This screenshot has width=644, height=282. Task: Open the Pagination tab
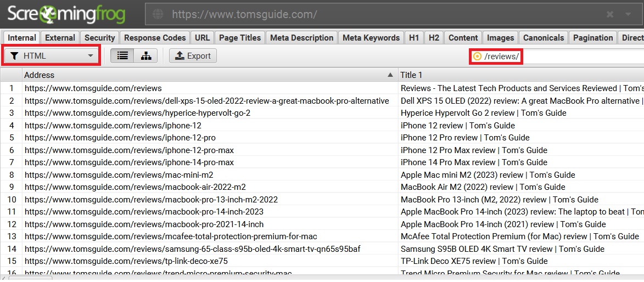coord(592,38)
